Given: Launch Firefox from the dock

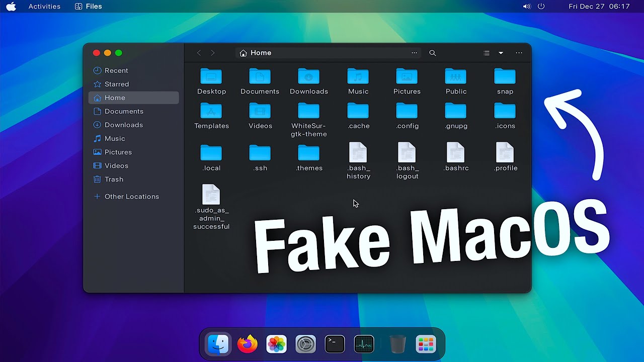Looking at the screenshot, I should pyautogui.click(x=247, y=344).
